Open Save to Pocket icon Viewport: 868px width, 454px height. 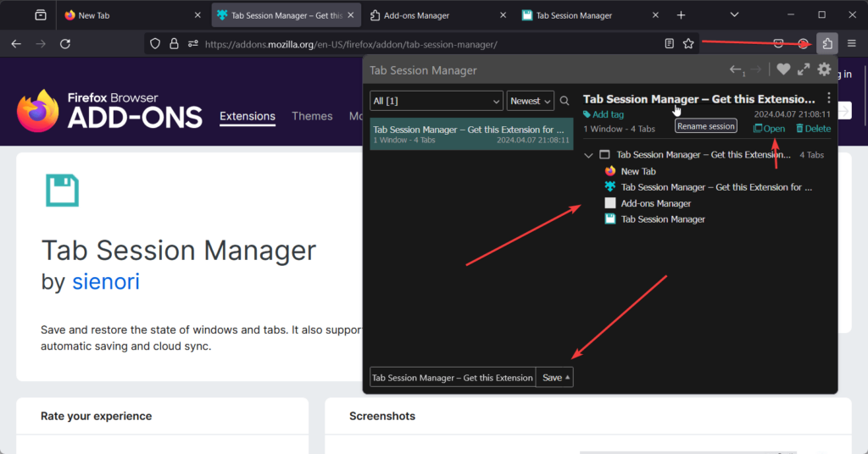778,44
